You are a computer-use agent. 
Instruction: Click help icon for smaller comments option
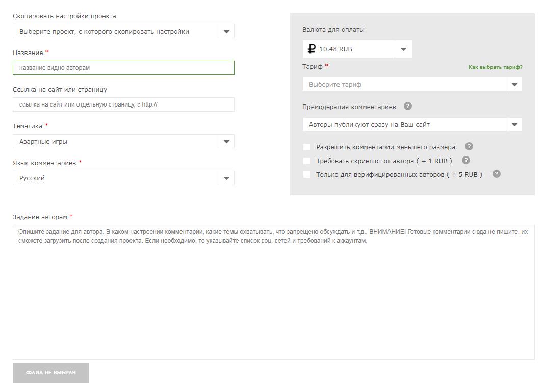click(469, 146)
